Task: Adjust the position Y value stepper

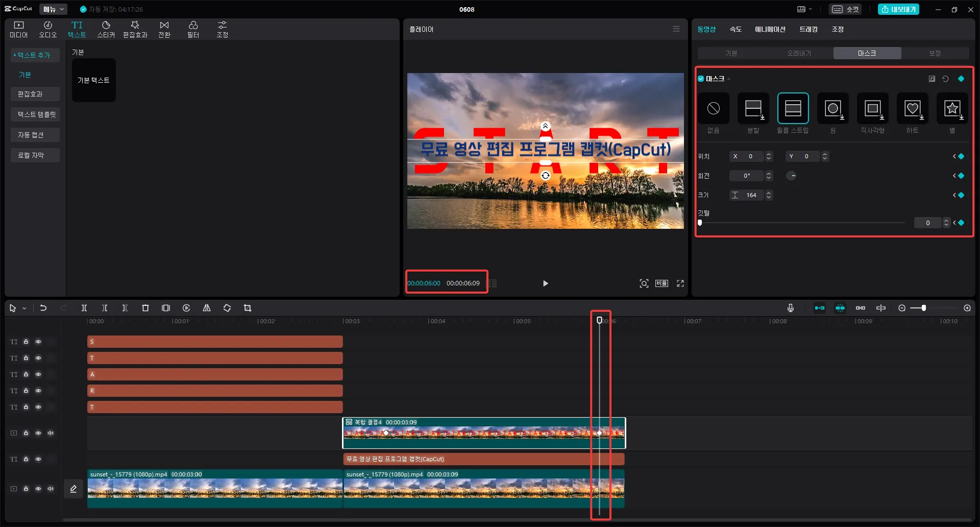Action: click(x=825, y=156)
